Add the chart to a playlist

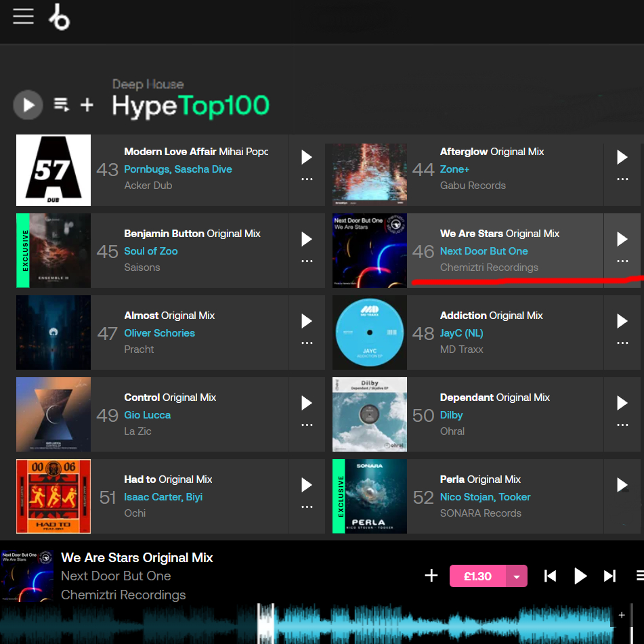pos(87,105)
